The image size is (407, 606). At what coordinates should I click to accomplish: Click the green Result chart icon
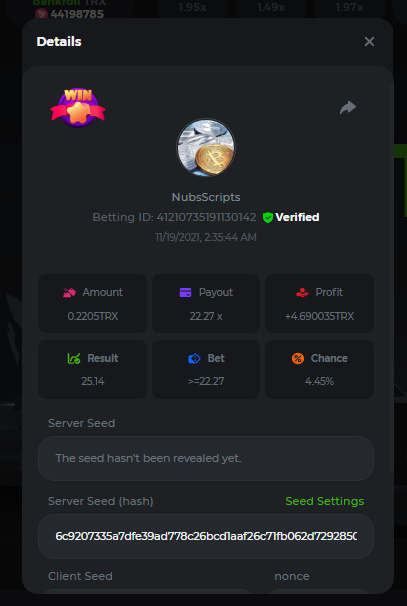tap(74, 359)
